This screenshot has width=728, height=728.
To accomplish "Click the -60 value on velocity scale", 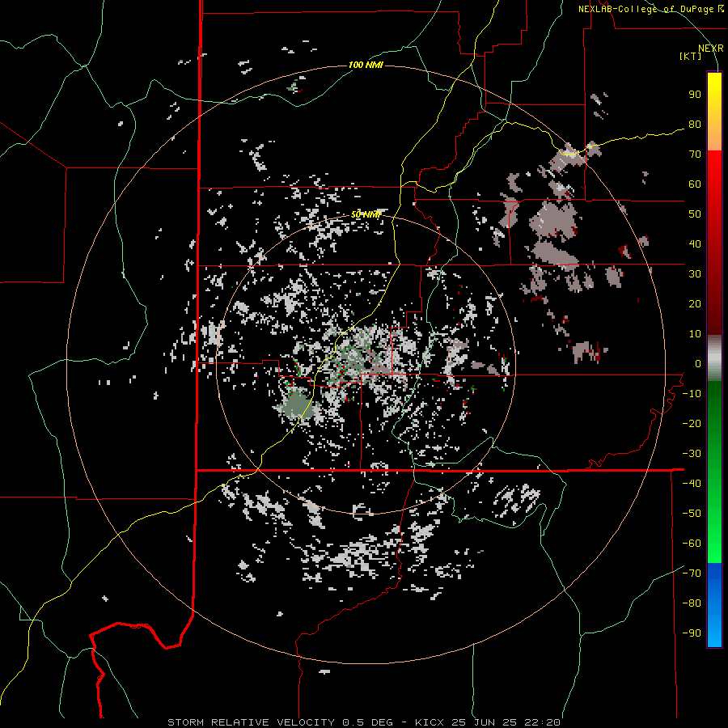I will (x=692, y=544).
